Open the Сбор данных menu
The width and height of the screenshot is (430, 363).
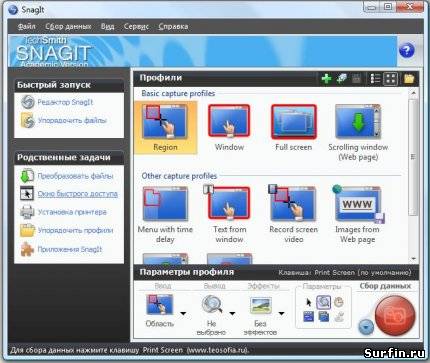pyautogui.click(x=68, y=26)
